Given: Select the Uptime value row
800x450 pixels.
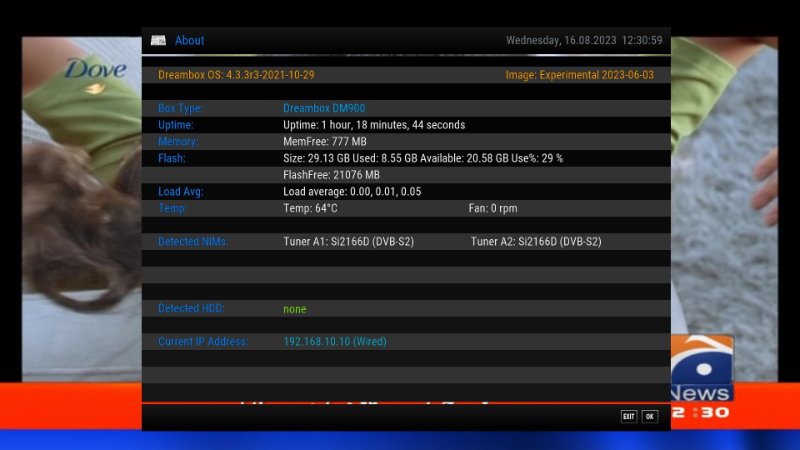Looking at the screenshot, I should [374, 125].
